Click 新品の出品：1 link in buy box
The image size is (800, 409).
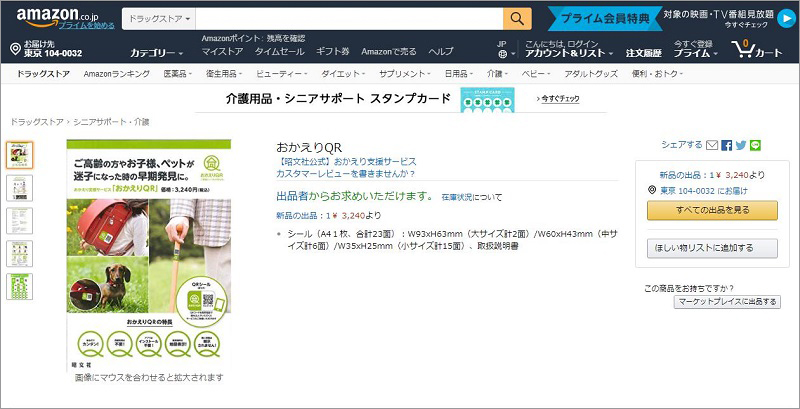pyautogui.click(x=686, y=175)
